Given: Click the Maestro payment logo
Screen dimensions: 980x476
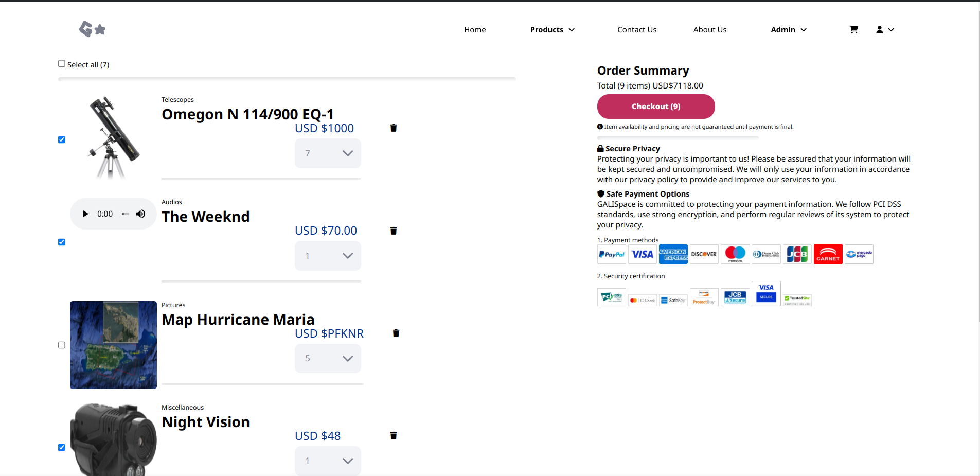Looking at the screenshot, I should [735, 254].
